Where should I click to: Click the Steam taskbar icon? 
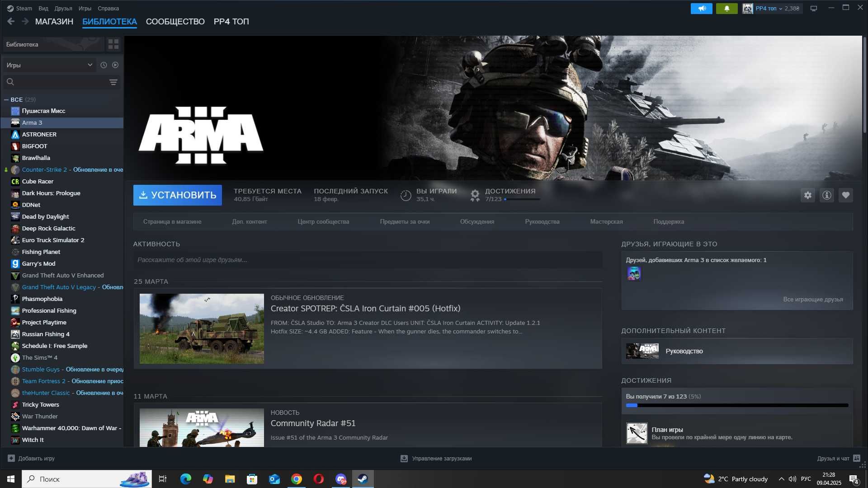pos(363,479)
